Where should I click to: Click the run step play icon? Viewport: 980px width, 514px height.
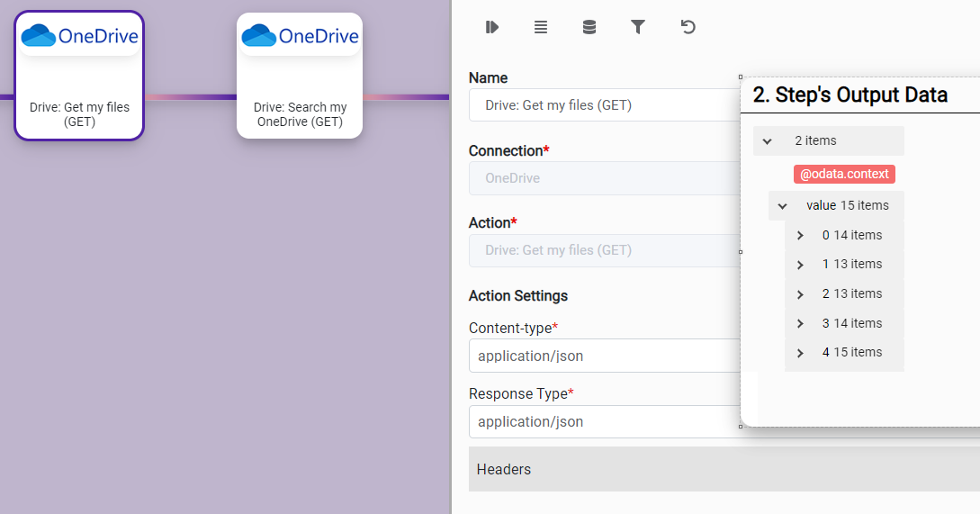(491, 27)
